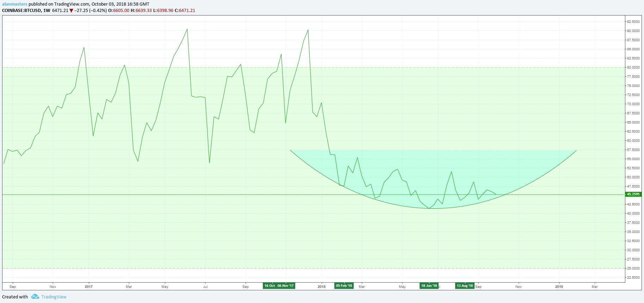The width and height of the screenshot is (644, 303).
Task: Click the 80.0000 price axis label
Action: [633, 68]
